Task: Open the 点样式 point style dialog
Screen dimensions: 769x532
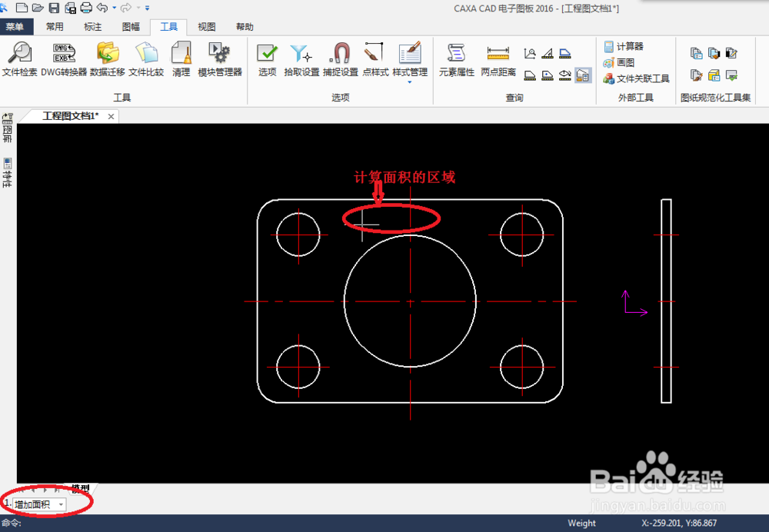Action: pos(375,59)
